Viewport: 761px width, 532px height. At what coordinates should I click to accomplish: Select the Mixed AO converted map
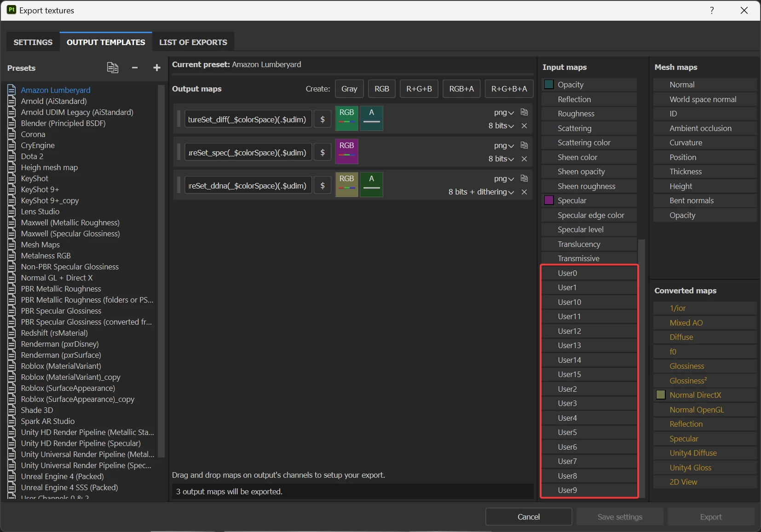point(705,323)
